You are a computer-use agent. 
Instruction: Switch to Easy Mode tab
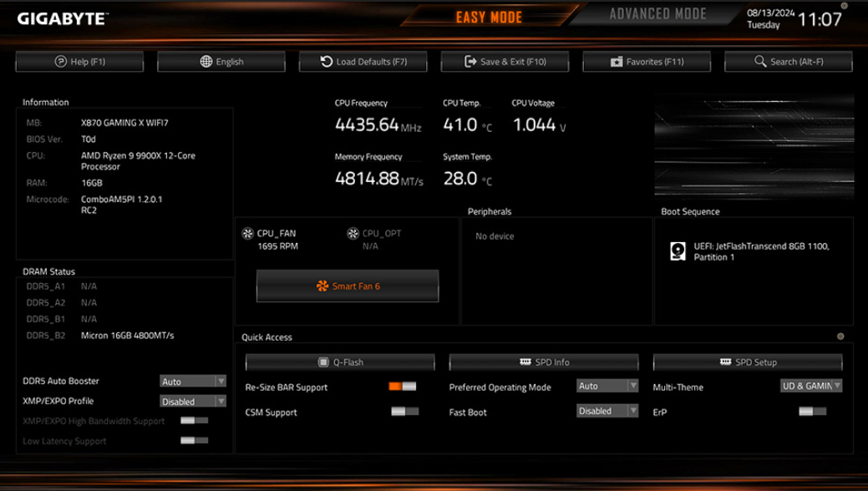(x=489, y=18)
